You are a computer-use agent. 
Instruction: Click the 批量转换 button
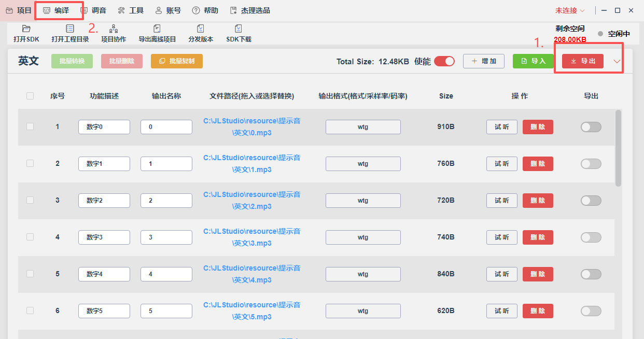(72, 61)
